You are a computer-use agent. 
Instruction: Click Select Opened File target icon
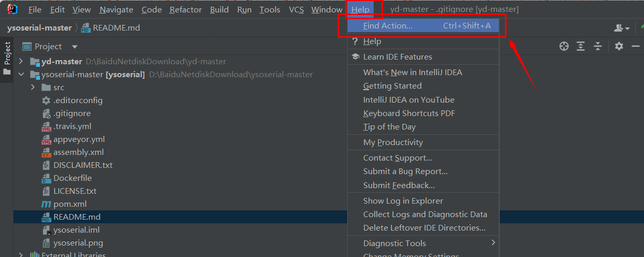[x=564, y=47]
